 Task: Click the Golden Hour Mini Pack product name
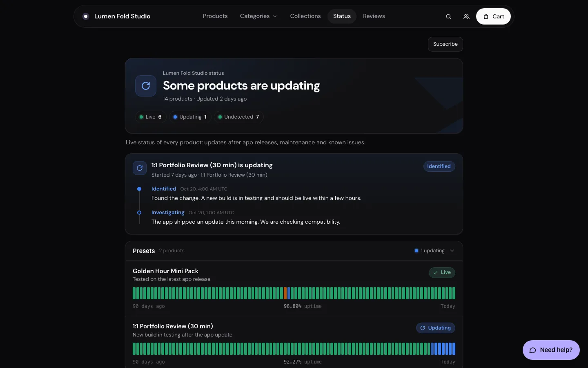point(165,271)
